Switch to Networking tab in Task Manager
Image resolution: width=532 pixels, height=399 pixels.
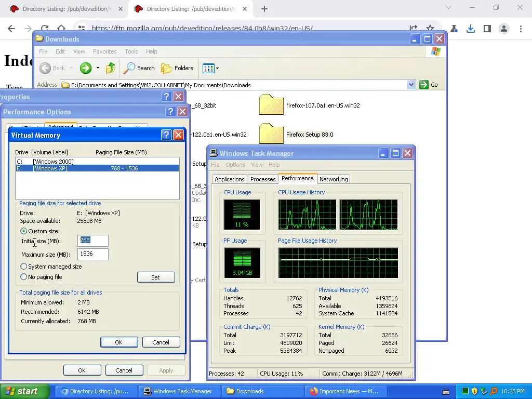334,179
